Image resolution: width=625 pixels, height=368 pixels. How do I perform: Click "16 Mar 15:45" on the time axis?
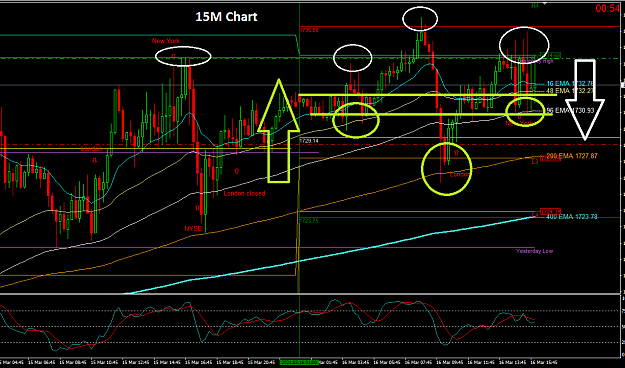544,362
